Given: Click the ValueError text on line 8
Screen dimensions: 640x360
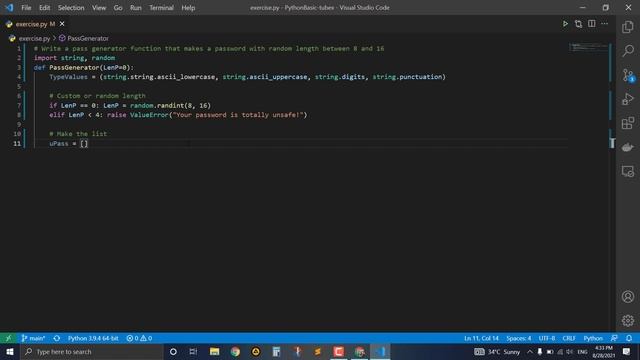Looking at the screenshot, I should coord(149,115).
